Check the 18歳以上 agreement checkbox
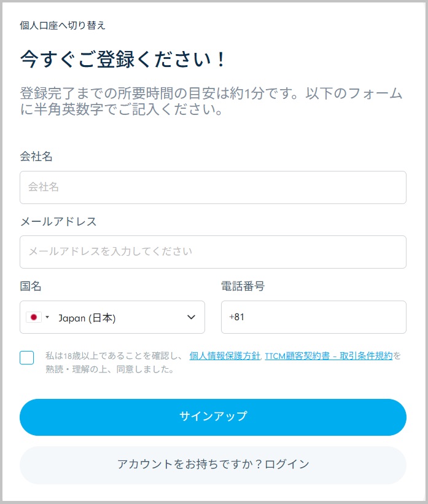Viewport: 428px width, 504px height. [27, 358]
